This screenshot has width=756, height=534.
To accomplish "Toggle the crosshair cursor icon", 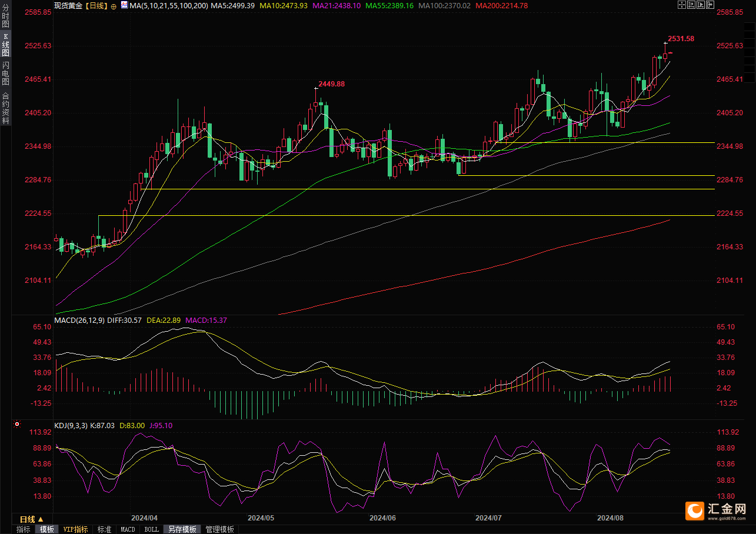I will point(682,5).
